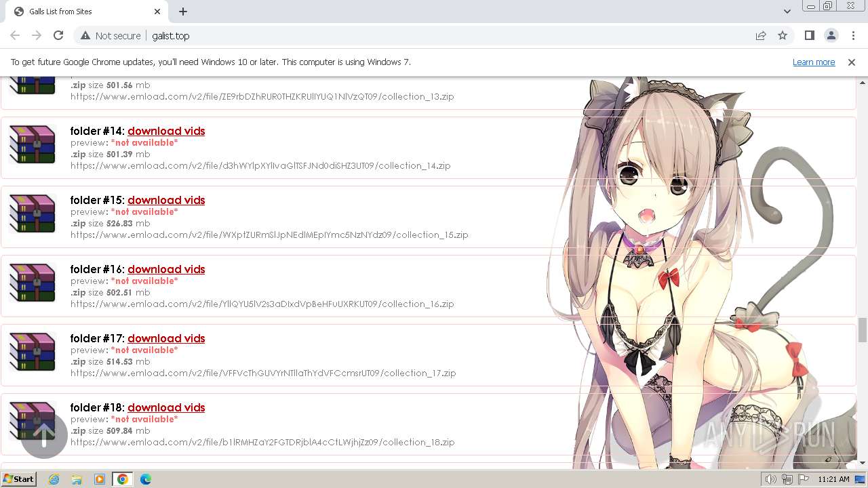Switch to Chrome in the taskbar
The image size is (868, 488).
click(122, 479)
